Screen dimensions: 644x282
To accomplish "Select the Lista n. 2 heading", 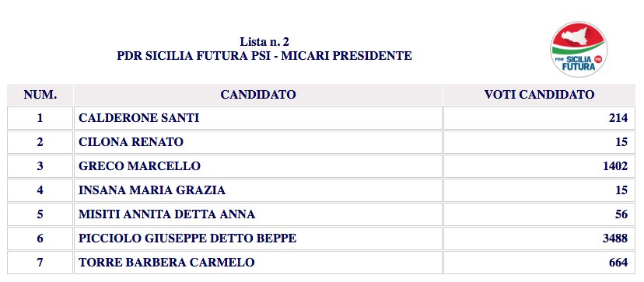I will coord(264,42).
